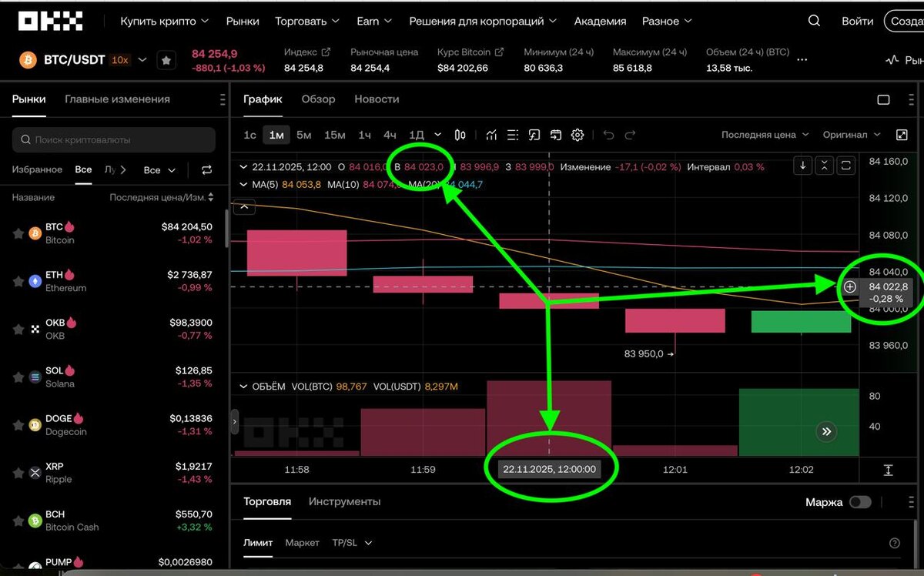Open Академия link

click(600, 22)
